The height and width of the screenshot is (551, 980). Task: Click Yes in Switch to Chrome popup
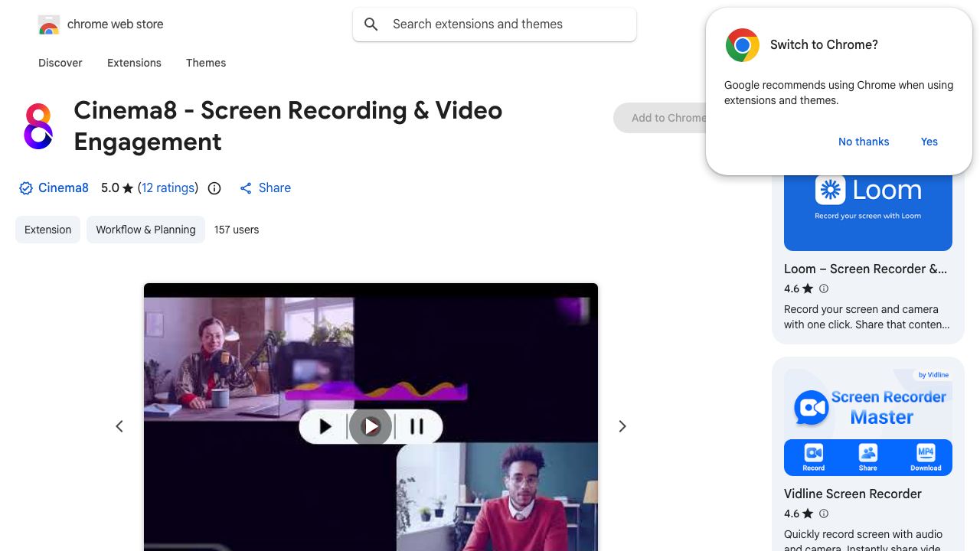pos(929,142)
